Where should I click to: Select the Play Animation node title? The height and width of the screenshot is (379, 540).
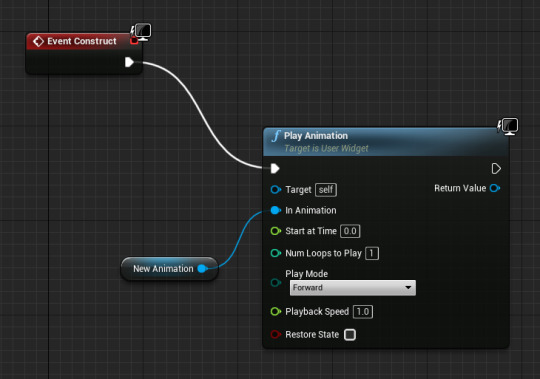[316, 136]
